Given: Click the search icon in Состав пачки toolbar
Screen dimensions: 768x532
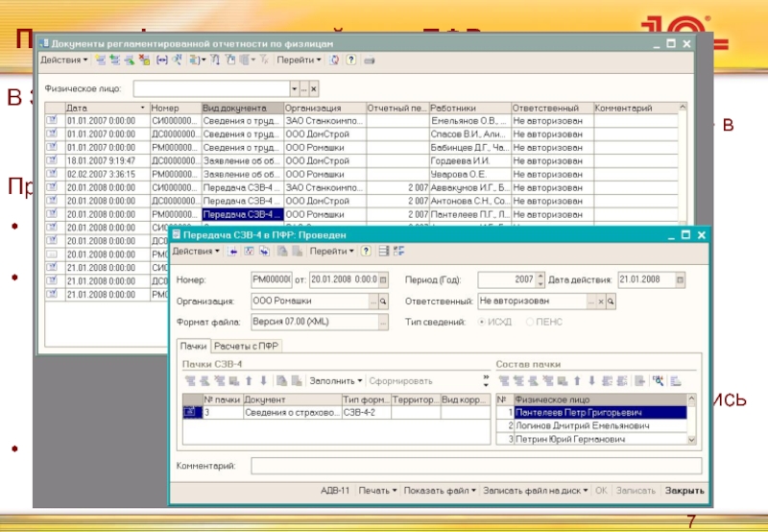Looking at the screenshot, I should pyautogui.click(x=659, y=381).
